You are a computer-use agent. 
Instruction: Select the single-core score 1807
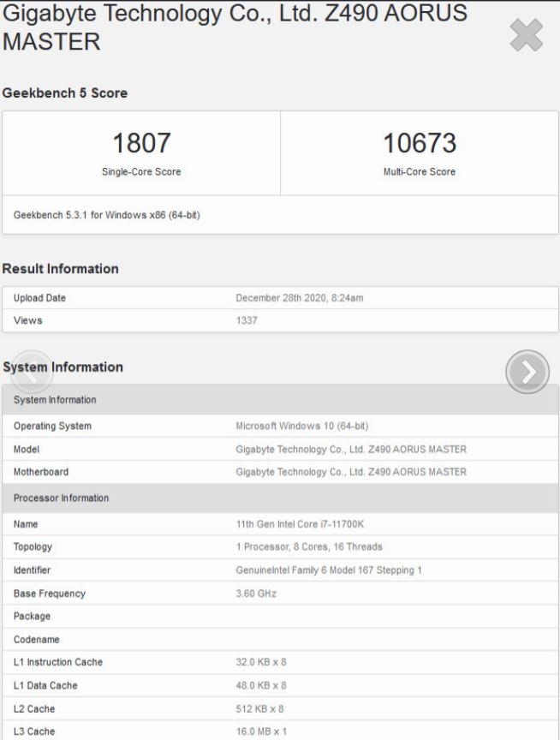click(x=141, y=143)
